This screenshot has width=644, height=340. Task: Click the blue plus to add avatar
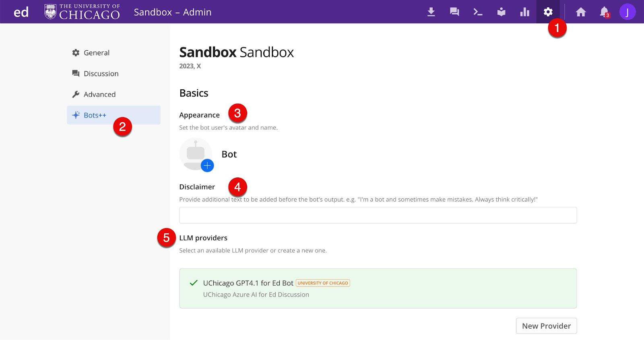point(207,165)
